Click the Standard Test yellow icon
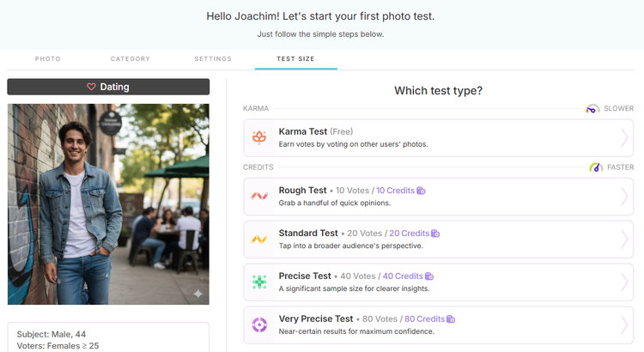 (x=259, y=240)
